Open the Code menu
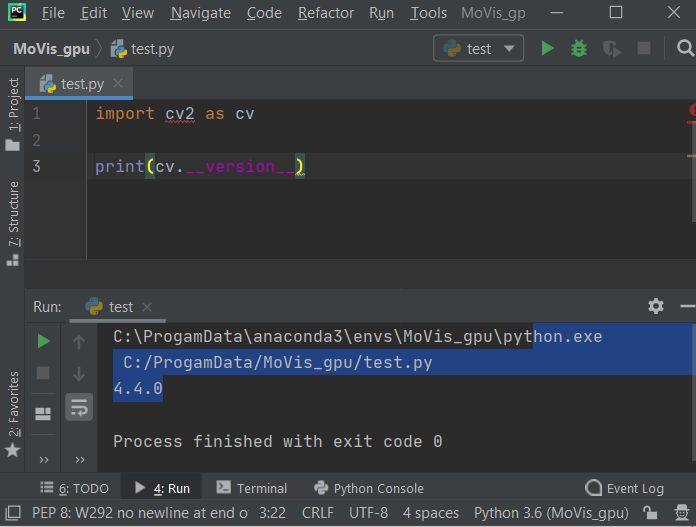696x527 pixels. pos(264,13)
